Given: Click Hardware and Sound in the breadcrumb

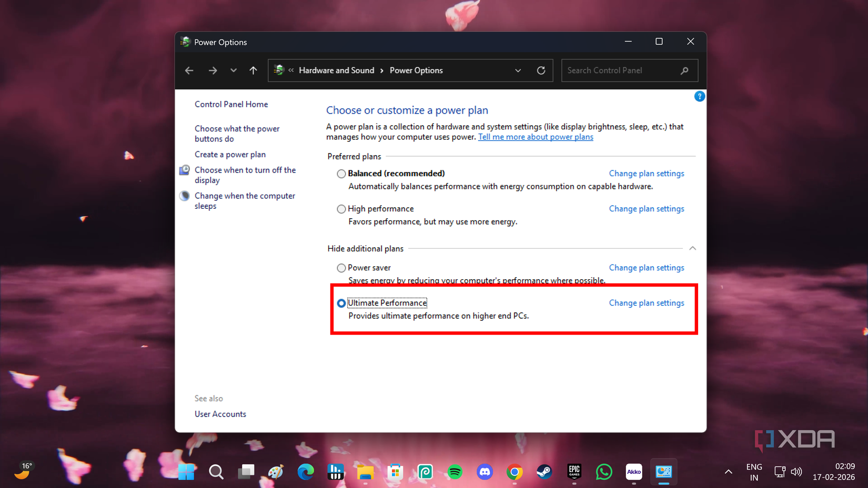Looking at the screenshot, I should pyautogui.click(x=337, y=70).
